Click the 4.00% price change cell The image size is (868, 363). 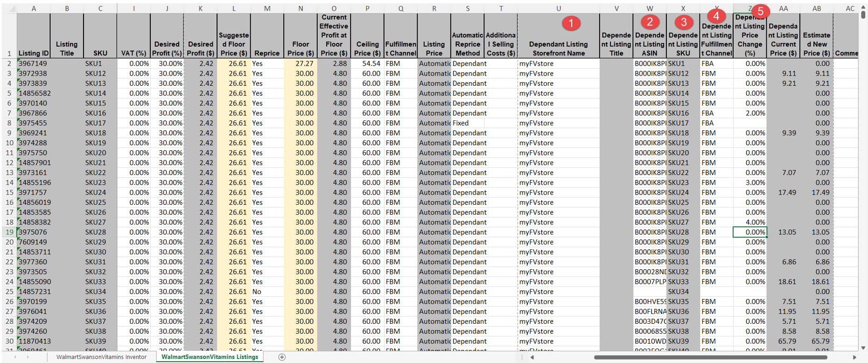[750, 223]
